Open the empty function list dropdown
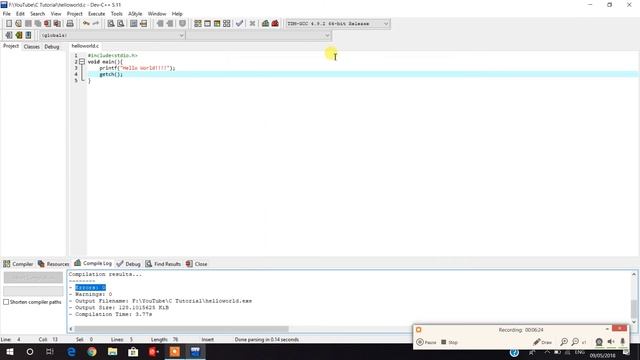This screenshot has width=640, height=360. pyautogui.click(x=259, y=36)
